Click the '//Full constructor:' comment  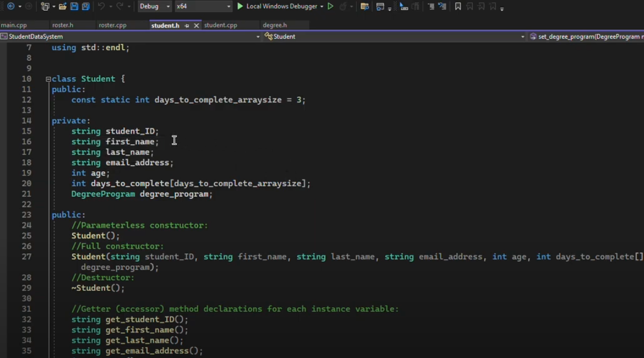click(x=118, y=246)
